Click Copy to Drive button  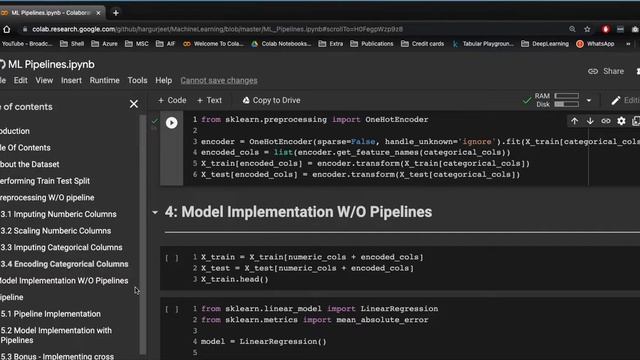pyautogui.click(x=271, y=100)
